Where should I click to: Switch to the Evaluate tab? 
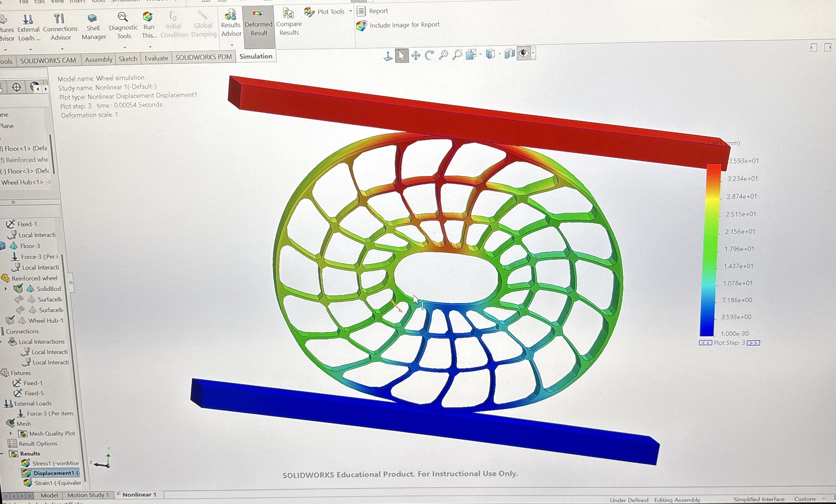tap(157, 58)
